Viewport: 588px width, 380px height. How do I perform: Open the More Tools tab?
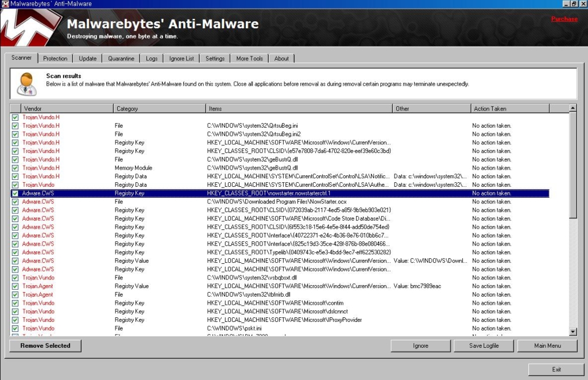249,59
